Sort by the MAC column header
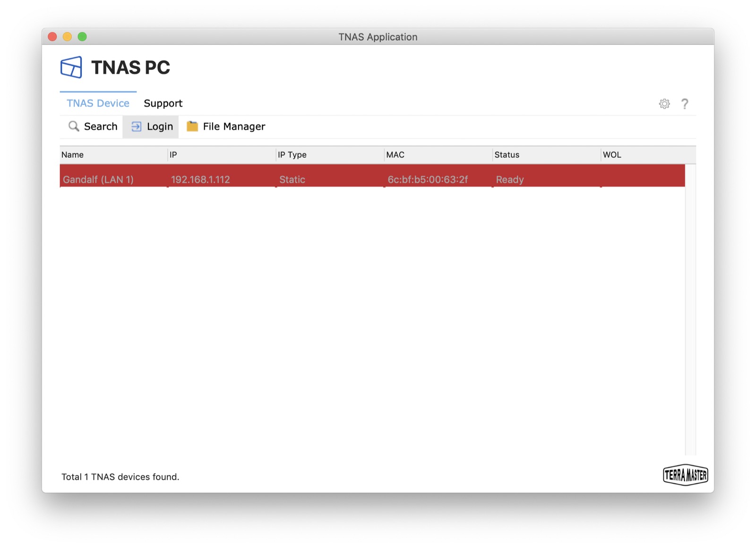This screenshot has height=548, width=756. (438, 155)
